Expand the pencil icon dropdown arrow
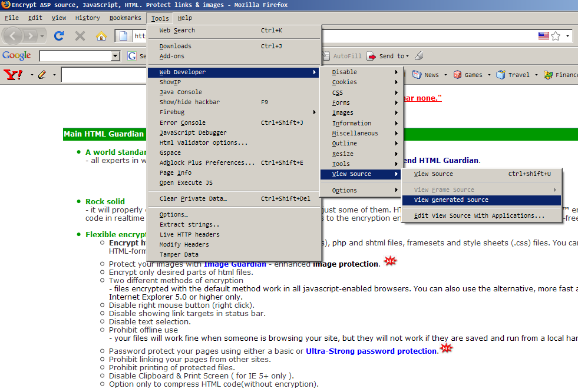 [x=54, y=75]
